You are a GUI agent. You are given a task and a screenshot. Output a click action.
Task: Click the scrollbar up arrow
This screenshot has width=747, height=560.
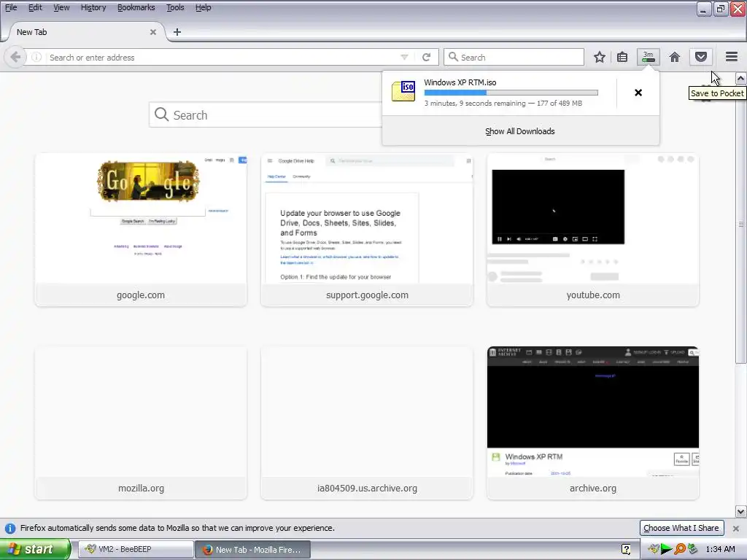pyautogui.click(x=740, y=78)
